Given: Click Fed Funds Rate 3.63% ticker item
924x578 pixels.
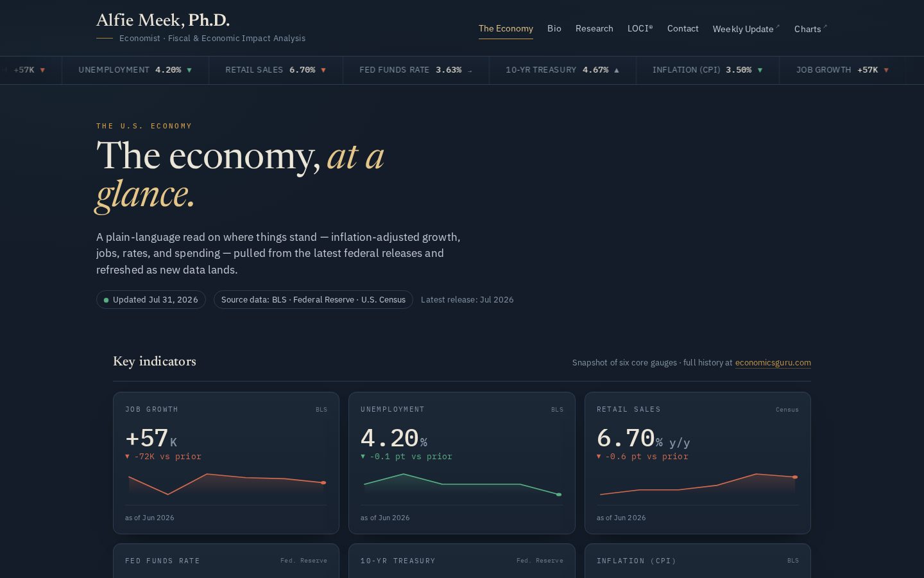Looking at the screenshot, I should point(416,70).
